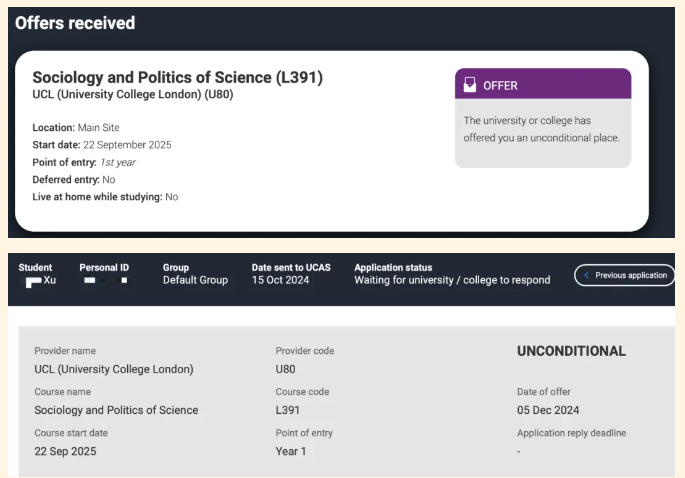Click the Application status value text

(x=452, y=280)
